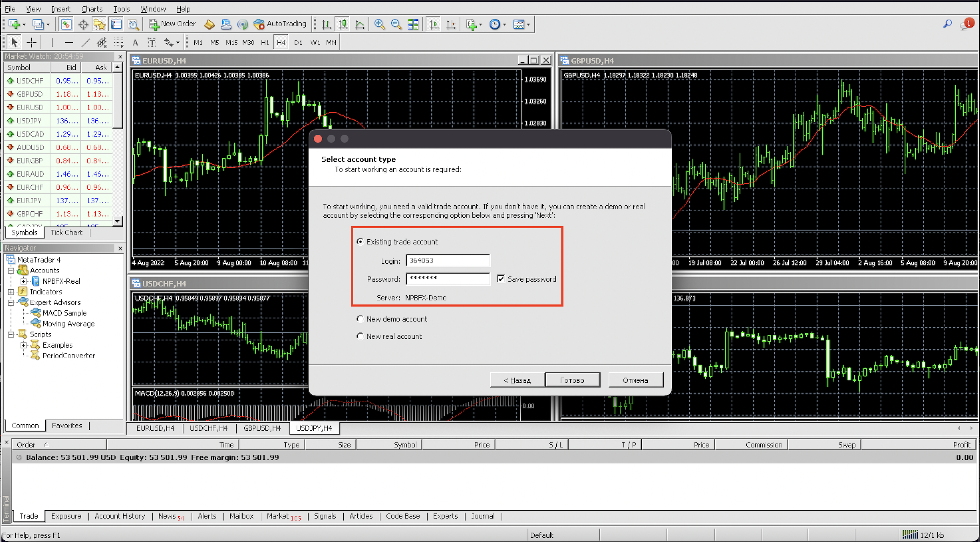Switch to the Account History tab
This screenshot has height=542, width=980.
click(x=120, y=516)
